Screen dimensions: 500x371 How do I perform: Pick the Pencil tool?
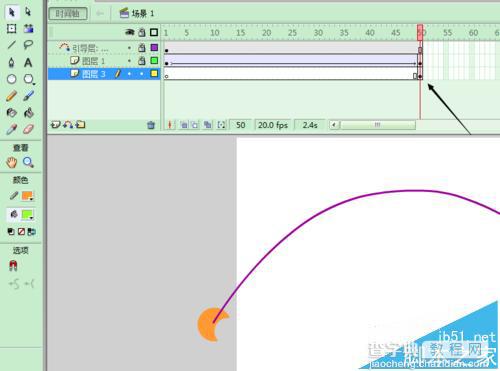coord(11,96)
